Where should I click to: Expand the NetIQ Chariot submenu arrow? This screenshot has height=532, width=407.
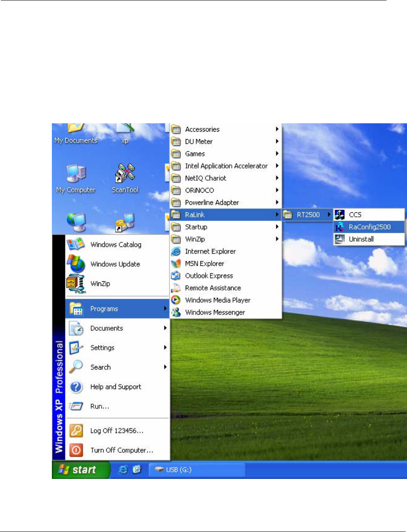[x=277, y=178]
